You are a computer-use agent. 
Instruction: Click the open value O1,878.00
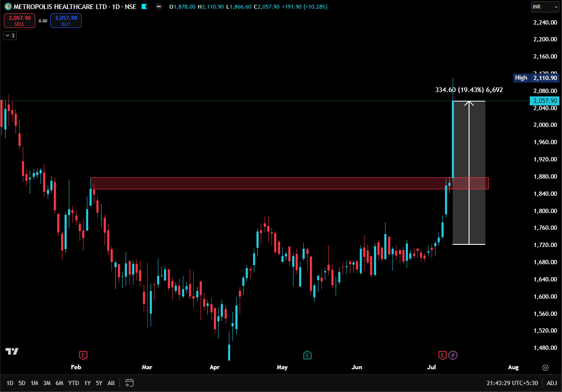pos(182,7)
